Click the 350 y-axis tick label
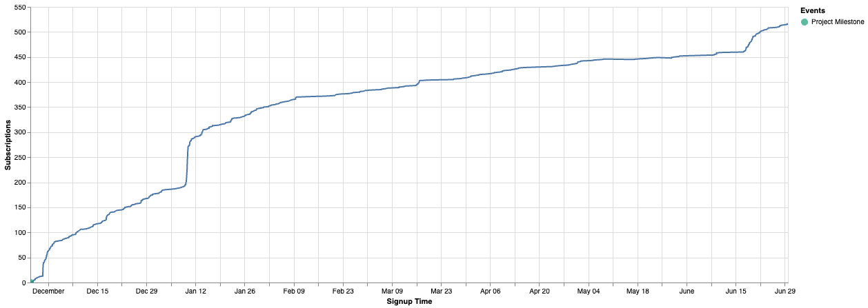Image resolution: width=868 pixels, height=308 pixels. tap(21, 107)
